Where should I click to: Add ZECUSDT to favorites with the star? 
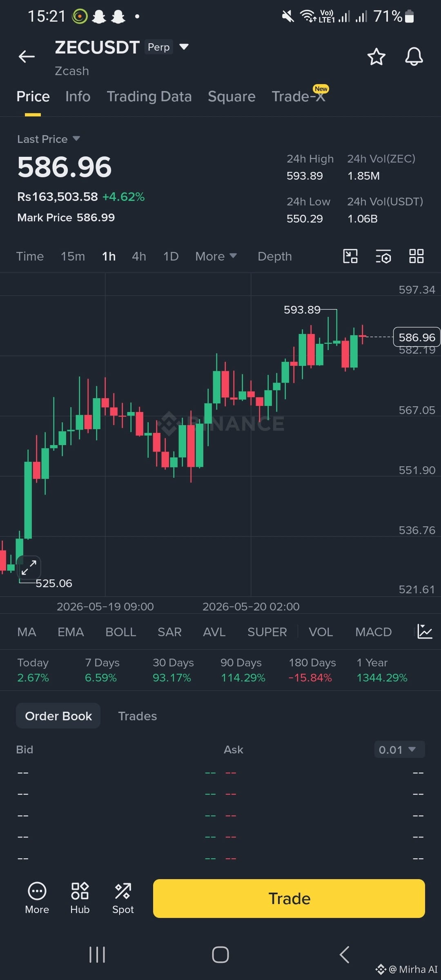(376, 56)
